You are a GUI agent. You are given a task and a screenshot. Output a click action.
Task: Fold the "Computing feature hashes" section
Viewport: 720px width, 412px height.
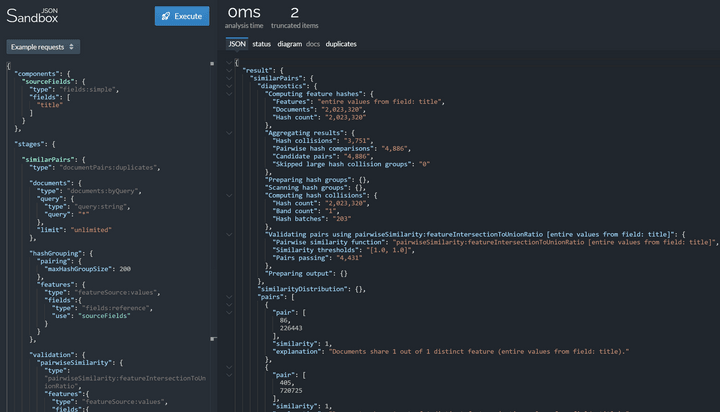pyautogui.click(x=229, y=94)
